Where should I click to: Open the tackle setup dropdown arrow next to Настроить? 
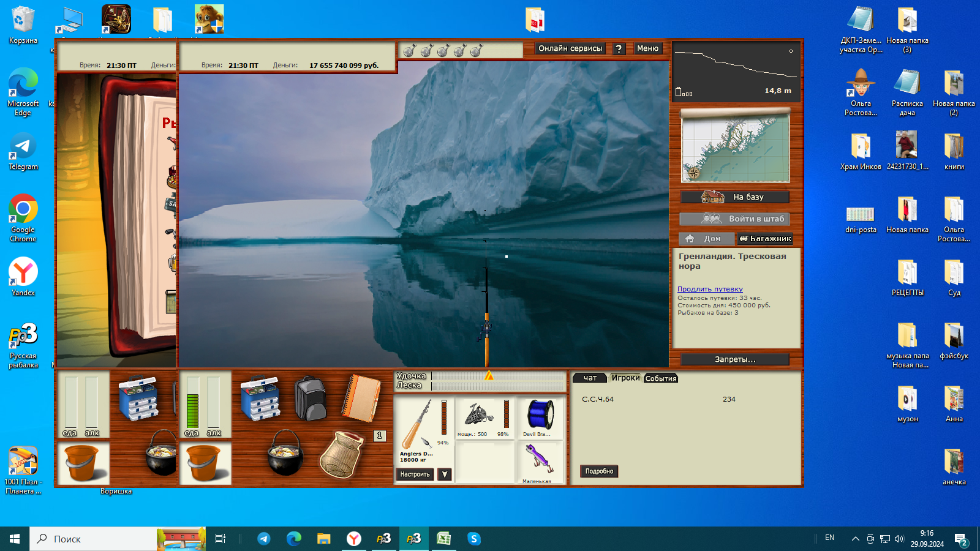pyautogui.click(x=445, y=474)
